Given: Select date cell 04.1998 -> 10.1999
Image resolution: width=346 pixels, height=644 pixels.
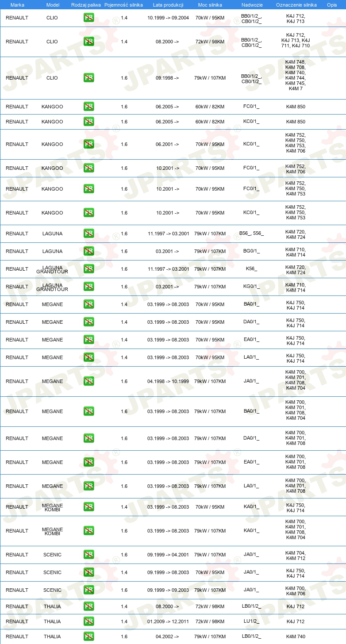Looking at the screenshot, I should (x=168, y=381).
